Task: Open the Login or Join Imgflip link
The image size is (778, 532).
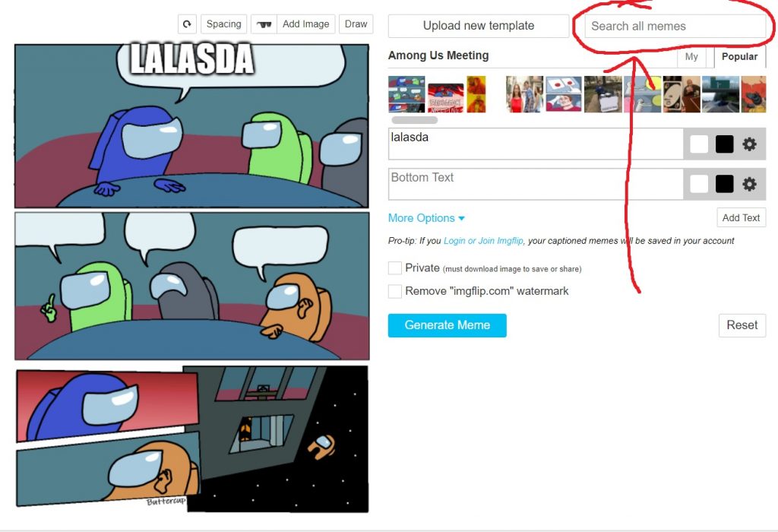Action: point(483,241)
